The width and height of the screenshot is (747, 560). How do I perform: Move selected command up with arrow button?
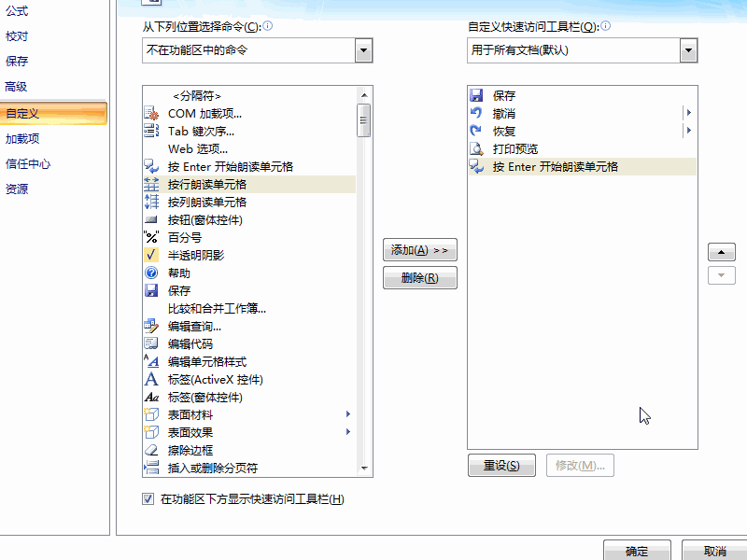coord(721,252)
